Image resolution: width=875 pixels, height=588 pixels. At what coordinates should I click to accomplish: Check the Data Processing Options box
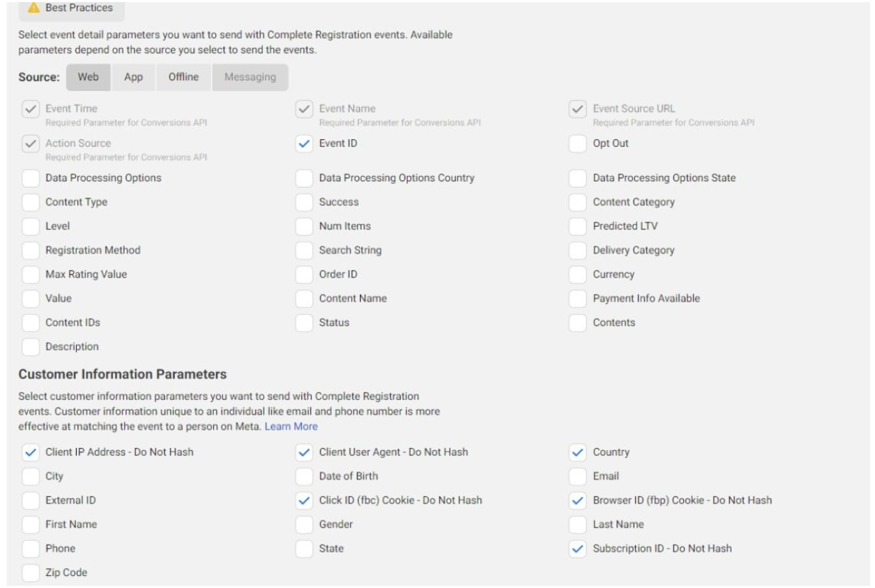tap(31, 178)
